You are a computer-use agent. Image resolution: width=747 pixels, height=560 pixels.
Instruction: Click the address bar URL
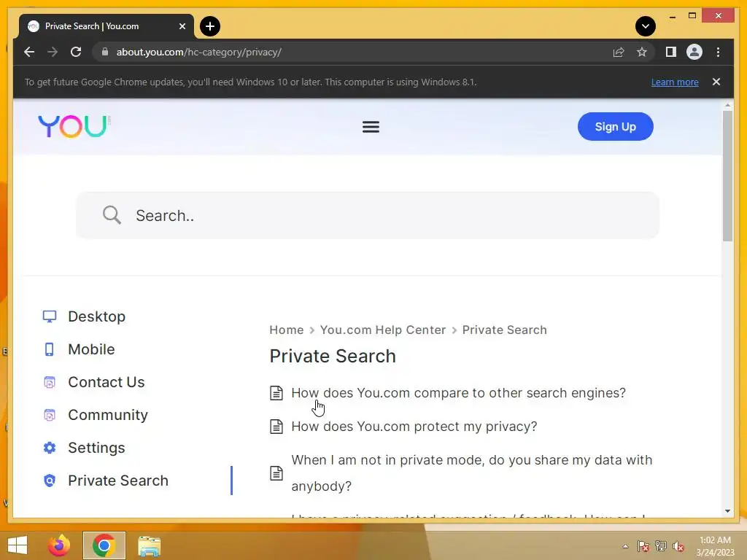[199, 52]
